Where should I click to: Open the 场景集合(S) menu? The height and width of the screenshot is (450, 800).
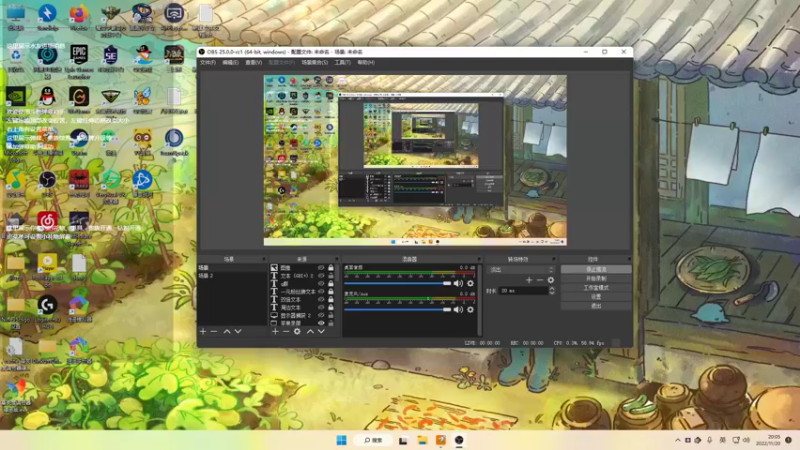tap(314, 62)
